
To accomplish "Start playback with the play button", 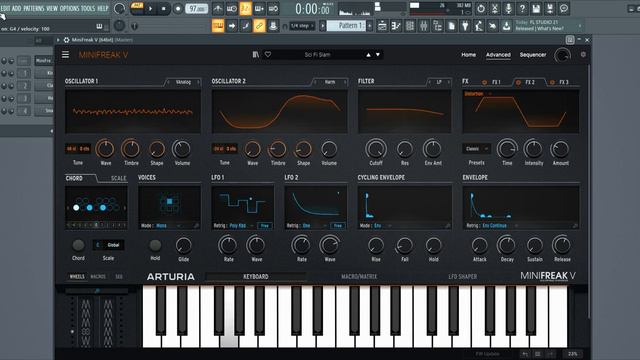I will 150,8.
